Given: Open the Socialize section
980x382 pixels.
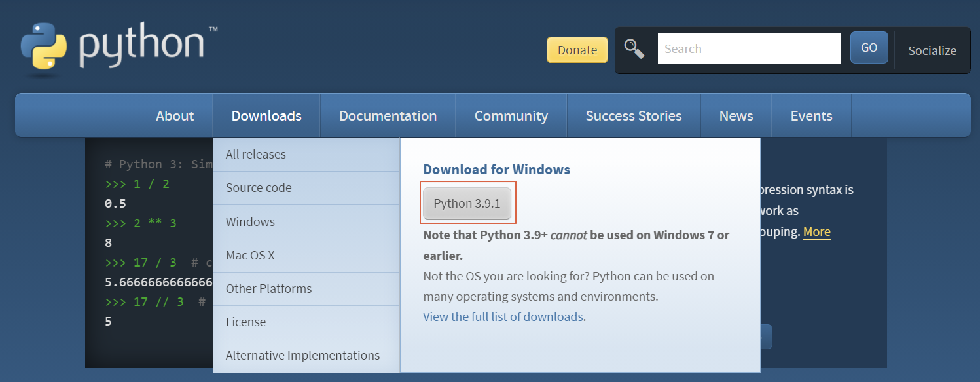Looking at the screenshot, I should (x=932, y=50).
